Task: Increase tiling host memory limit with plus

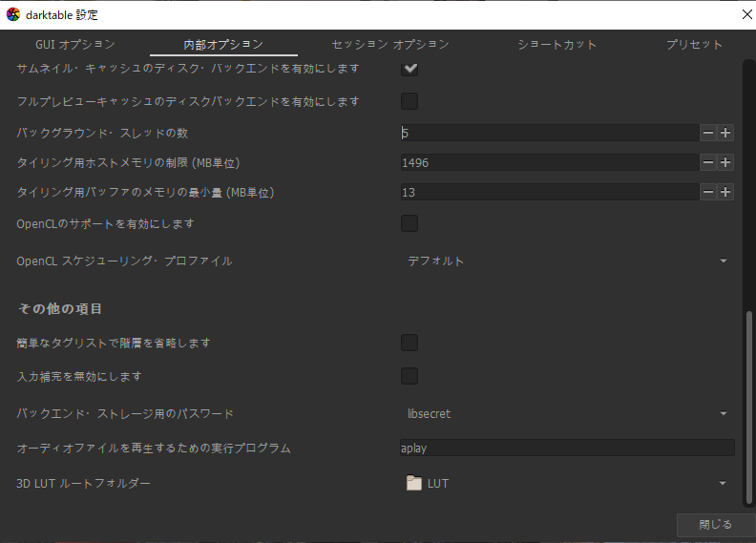Action: pos(725,162)
